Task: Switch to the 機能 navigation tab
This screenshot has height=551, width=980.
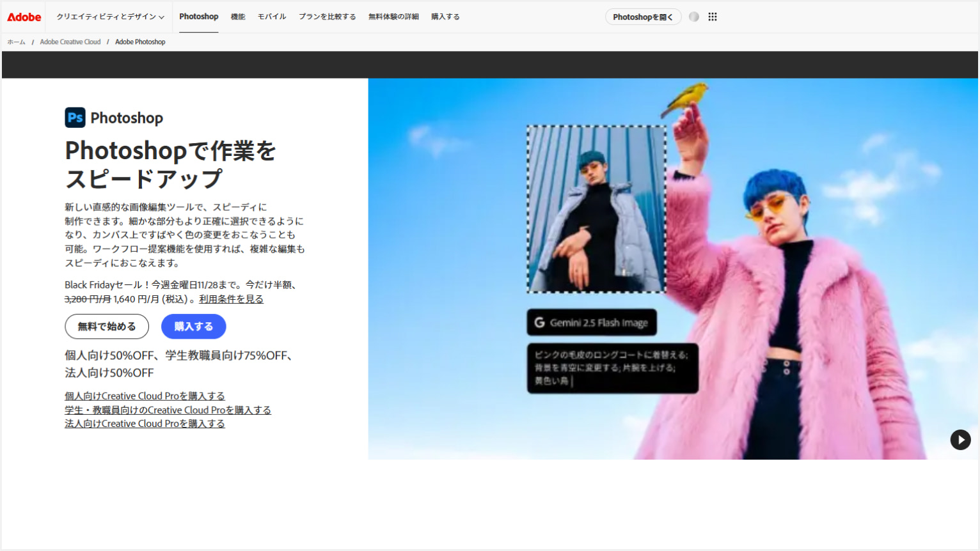Action: (x=238, y=17)
